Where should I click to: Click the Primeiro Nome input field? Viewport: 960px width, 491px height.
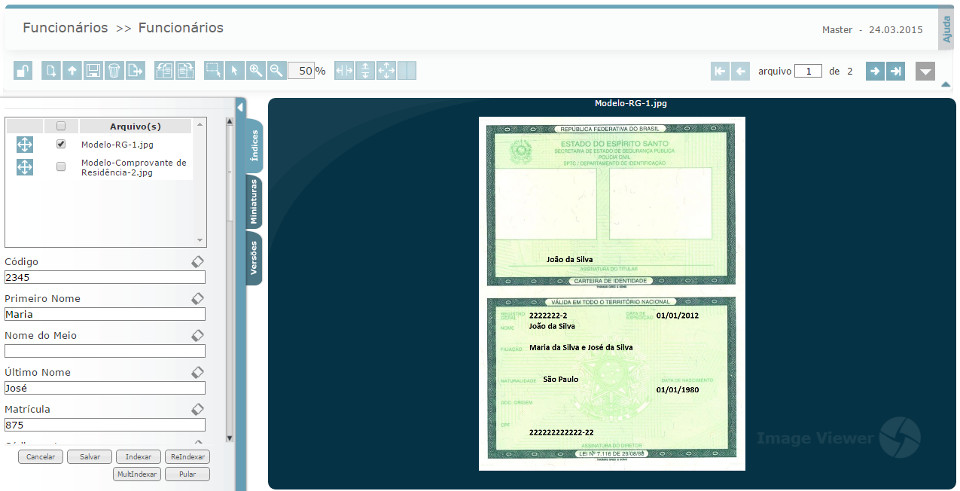pyautogui.click(x=105, y=314)
